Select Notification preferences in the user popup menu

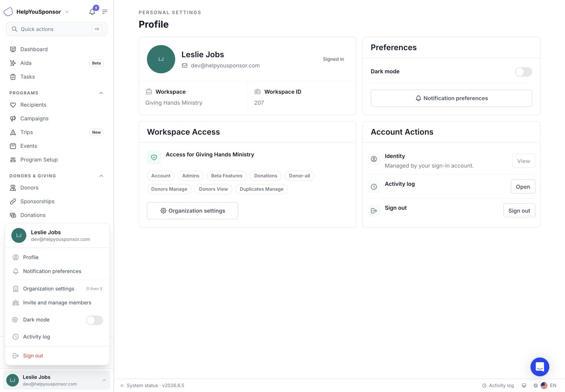(57, 271)
